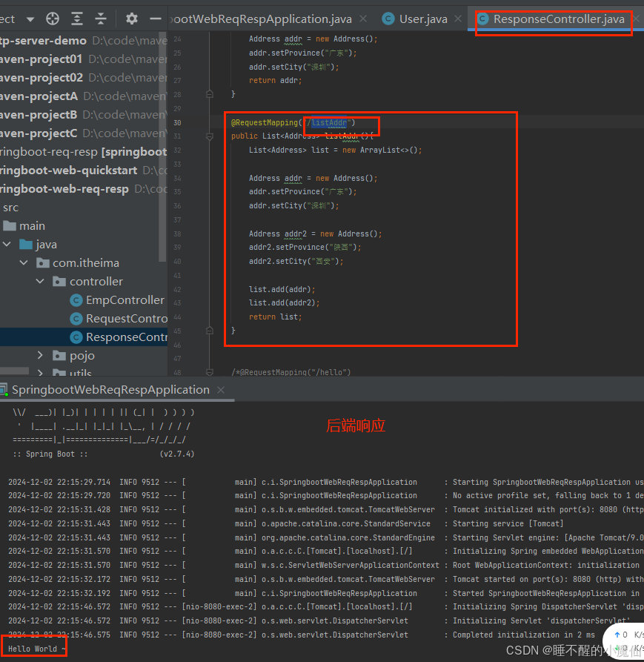Collapse the com.itheima package
Screen dimensions: 644x662
point(24,262)
